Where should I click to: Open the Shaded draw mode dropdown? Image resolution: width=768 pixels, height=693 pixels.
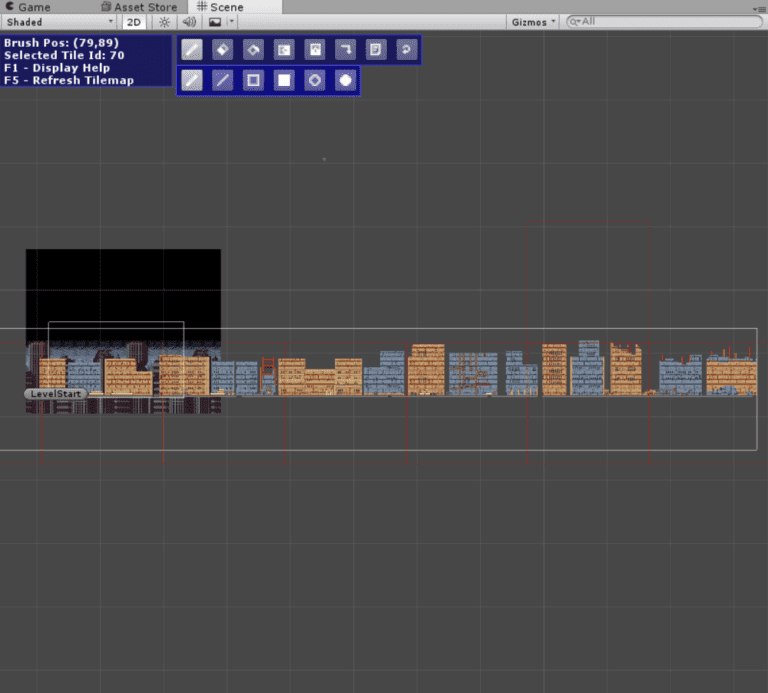tap(59, 22)
